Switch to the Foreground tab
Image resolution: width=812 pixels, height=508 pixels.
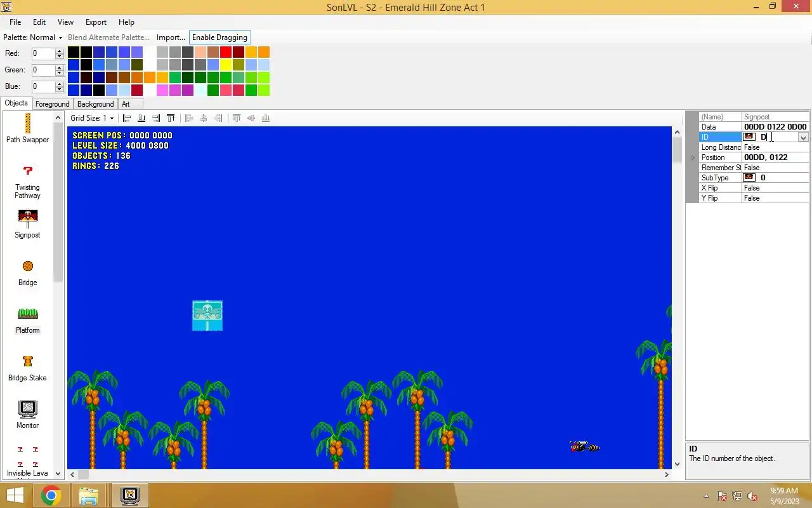(x=52, y=104)
